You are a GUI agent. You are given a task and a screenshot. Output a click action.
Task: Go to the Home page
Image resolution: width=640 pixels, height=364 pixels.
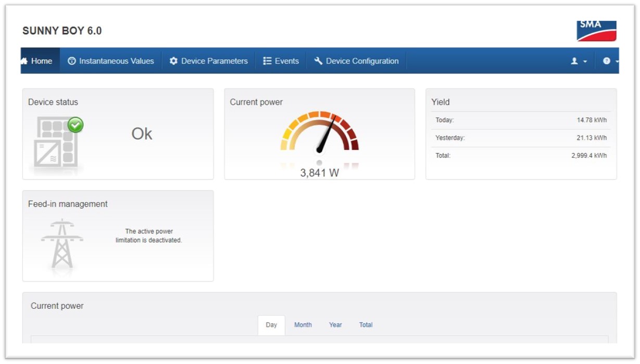[40, 61]
